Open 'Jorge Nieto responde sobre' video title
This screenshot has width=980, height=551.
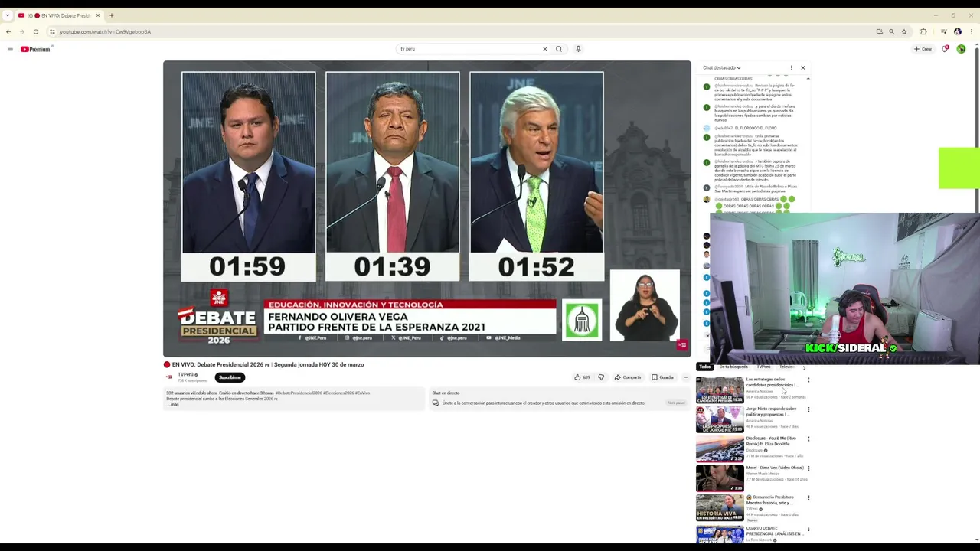tap(772, 412)
